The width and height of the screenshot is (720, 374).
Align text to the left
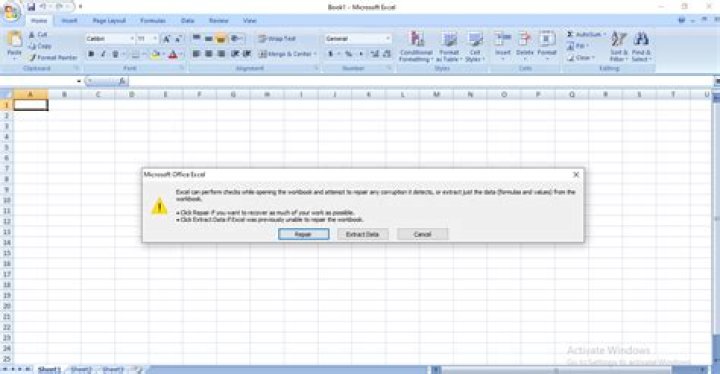coord(196,54)
